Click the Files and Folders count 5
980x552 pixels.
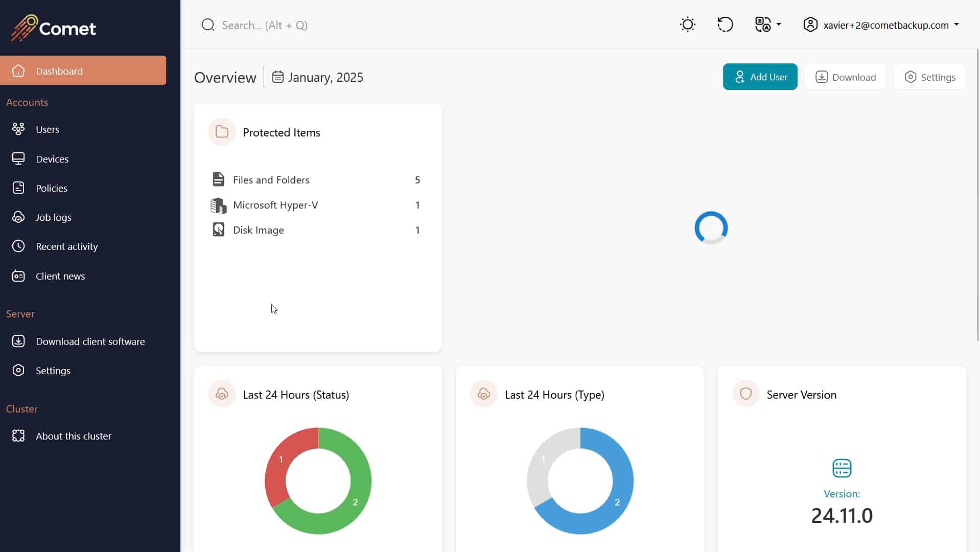pos(417,180)
